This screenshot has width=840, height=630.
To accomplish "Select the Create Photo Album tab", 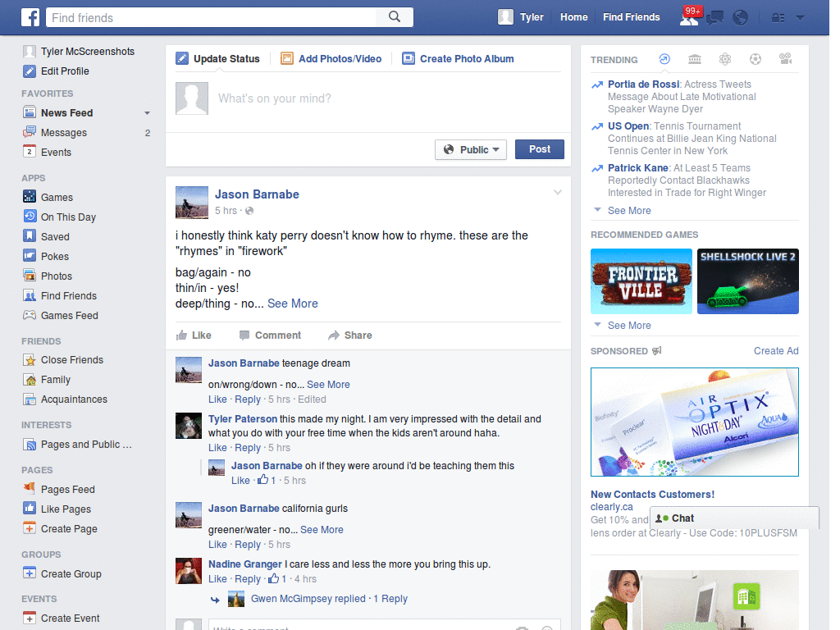I will point(458,59).
